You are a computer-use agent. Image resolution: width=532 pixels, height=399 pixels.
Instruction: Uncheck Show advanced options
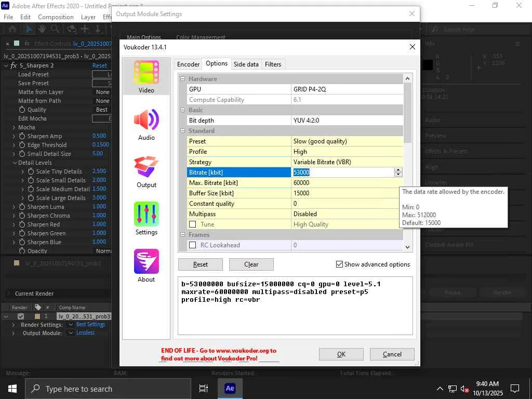click(339, 264)
